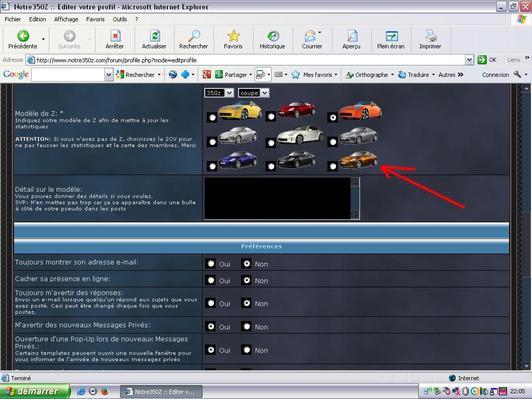This screenshot has height=399, width=532.
Task: Click the Imprimer printer icon
Action: click(x=430, y=36)
